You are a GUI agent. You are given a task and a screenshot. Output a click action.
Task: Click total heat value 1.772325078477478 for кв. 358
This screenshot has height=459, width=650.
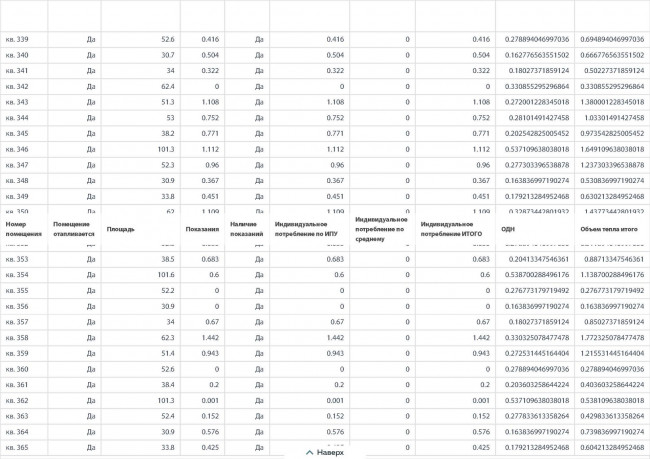[612, 338]
